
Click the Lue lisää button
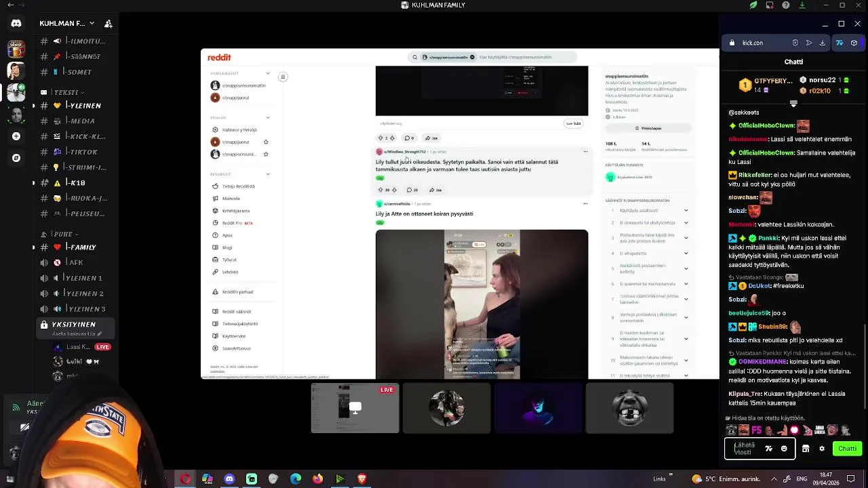pyautogui.click(x=574, y=123)
